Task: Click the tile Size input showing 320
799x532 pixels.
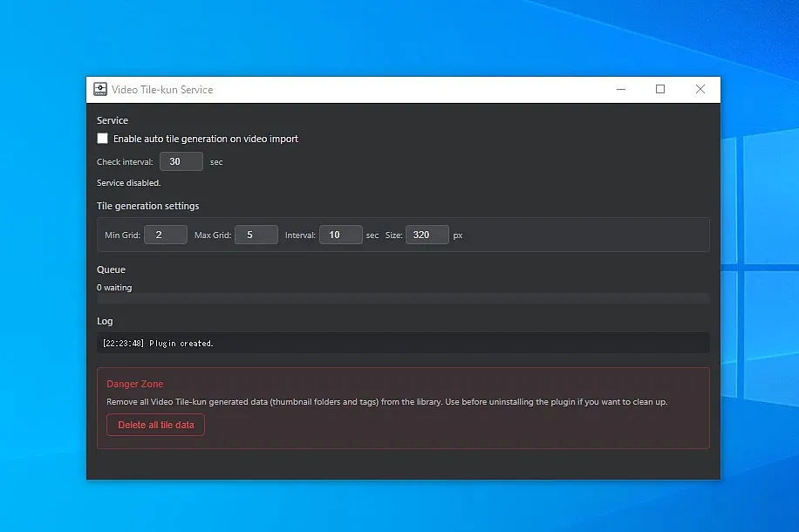Action: point(427,235)
